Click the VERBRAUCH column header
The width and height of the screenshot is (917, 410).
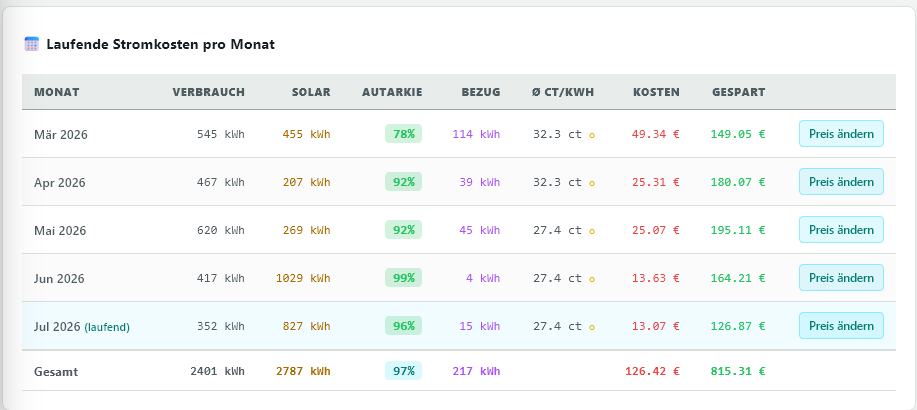[x=209, y=92]
